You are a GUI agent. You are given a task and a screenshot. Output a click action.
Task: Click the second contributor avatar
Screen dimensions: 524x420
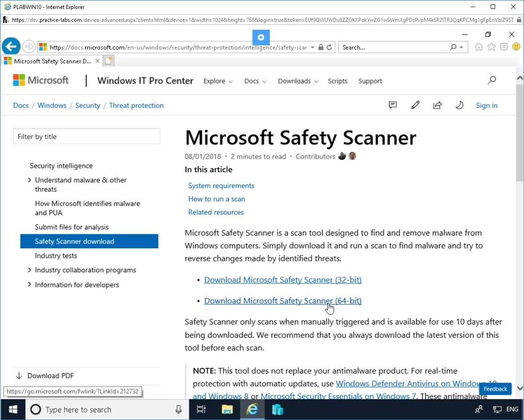click(x=352, y=156)
